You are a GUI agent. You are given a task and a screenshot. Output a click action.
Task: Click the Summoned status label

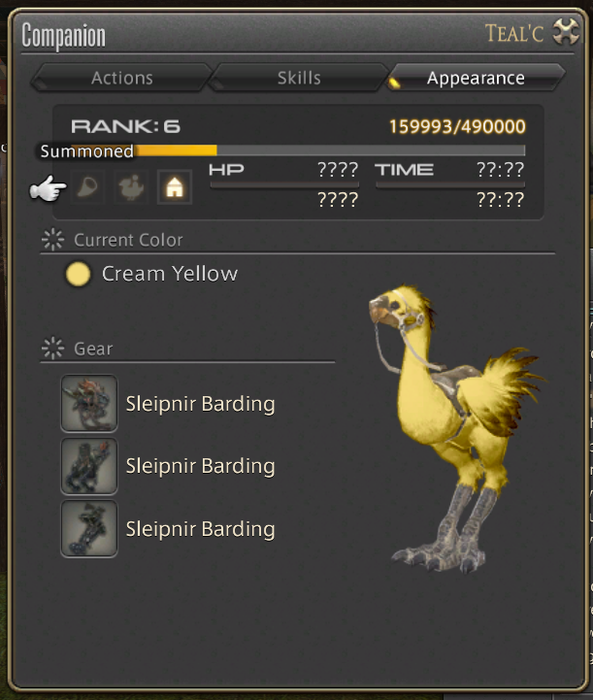(x=87, y=151)
